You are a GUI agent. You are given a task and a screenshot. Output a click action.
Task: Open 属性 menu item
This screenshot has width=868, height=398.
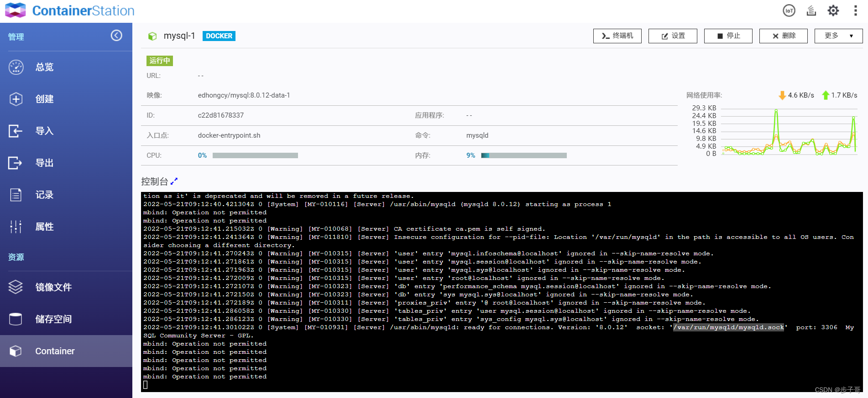(x=66, y=227)
